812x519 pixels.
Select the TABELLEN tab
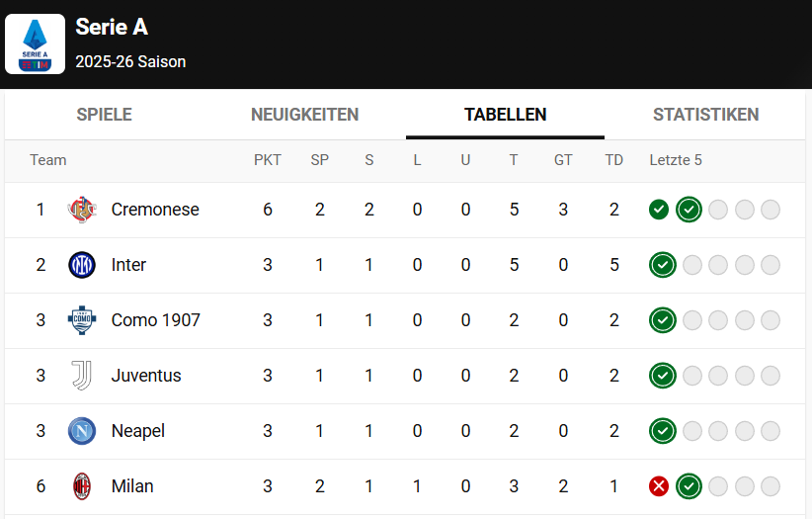505,115
